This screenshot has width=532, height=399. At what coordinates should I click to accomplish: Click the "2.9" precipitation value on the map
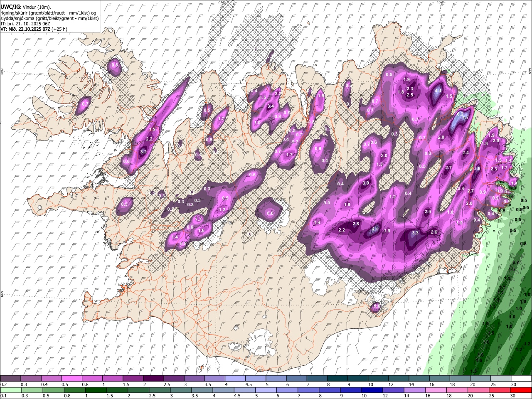pos(428,212)
